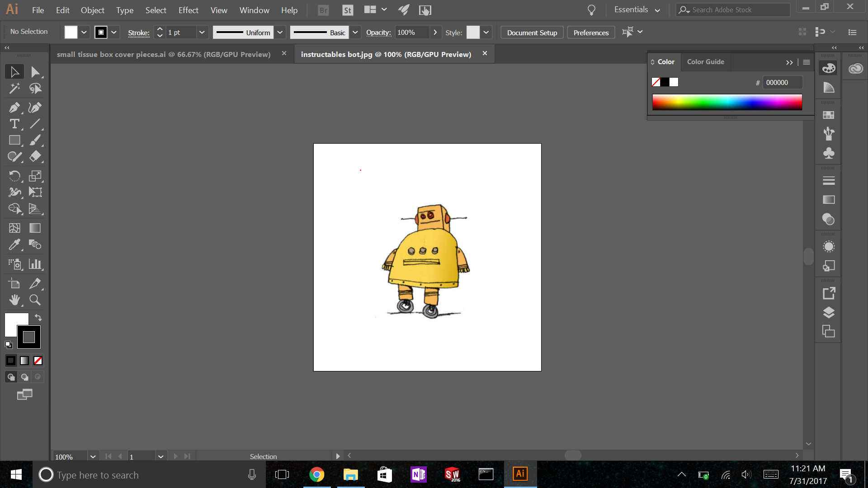Select the Symbol Sprayer tool
The height and width of the screenshot is (488, 868).
click(x=14, y=264)
